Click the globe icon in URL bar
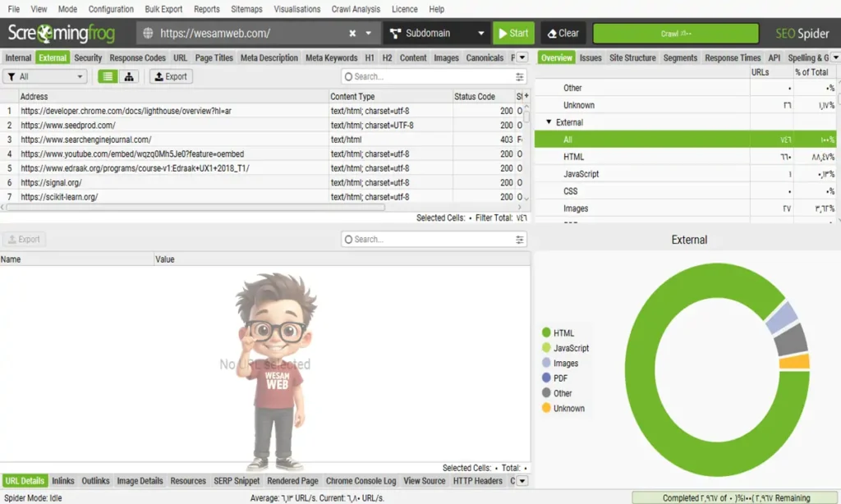 pyautogui.click(x=149, y=34)
